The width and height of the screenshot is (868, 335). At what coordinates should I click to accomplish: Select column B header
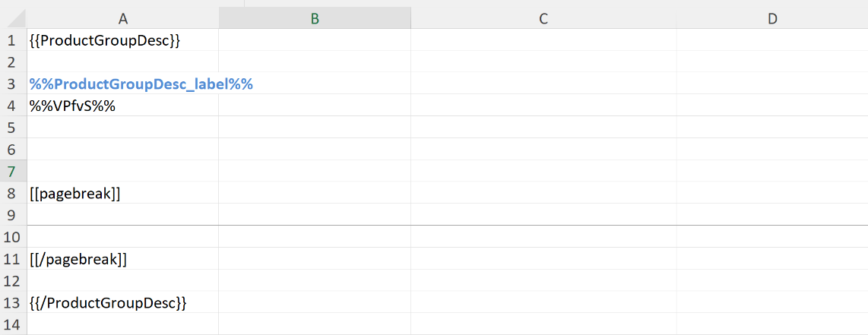click(315, 19)
